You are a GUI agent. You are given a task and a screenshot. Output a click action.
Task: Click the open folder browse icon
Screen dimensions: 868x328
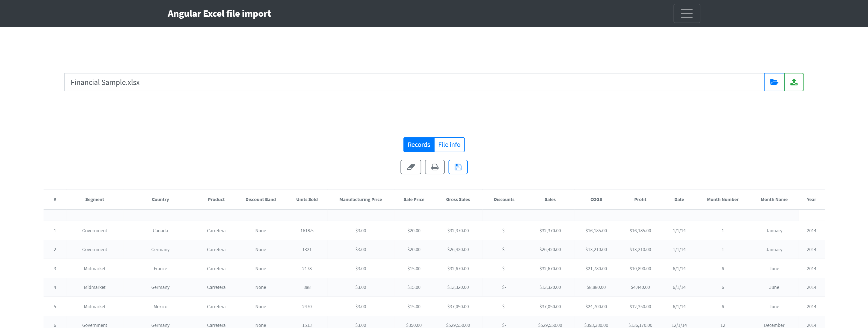coord(774,82)
